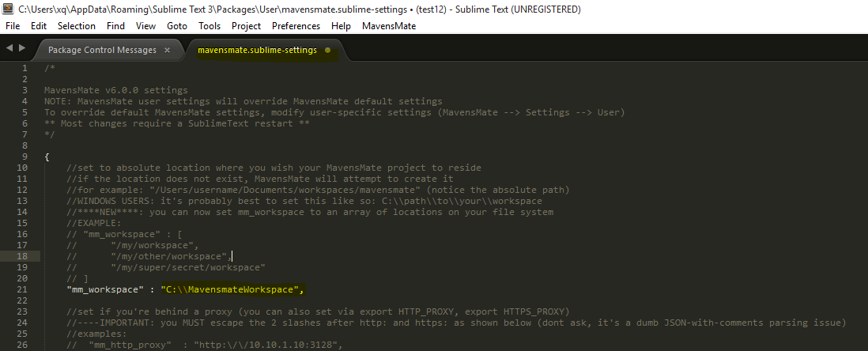
Task: Click the "//for example:" comment on line 12
Action: click(x=319, y=190)
